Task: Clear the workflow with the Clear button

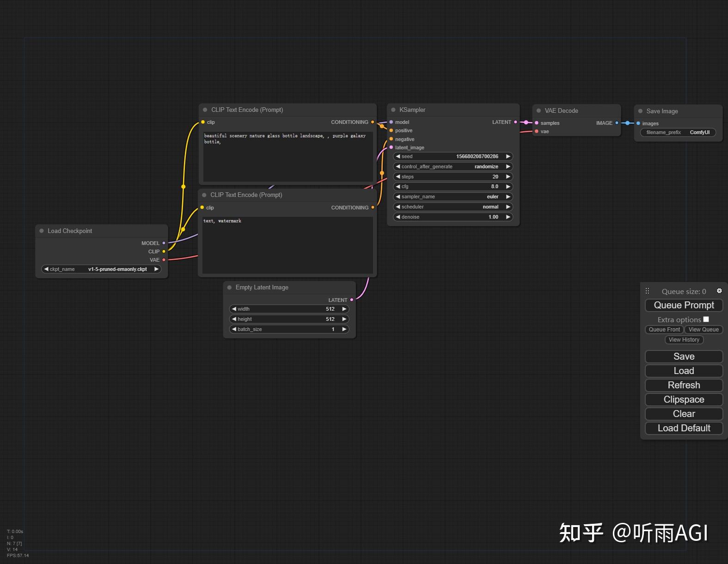Action: tap(684, 414)
